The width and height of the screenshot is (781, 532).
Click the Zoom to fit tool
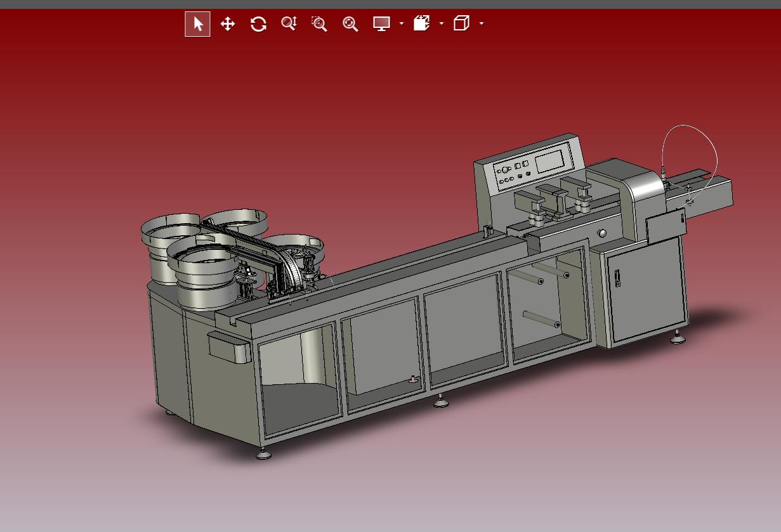coord(350,24)
